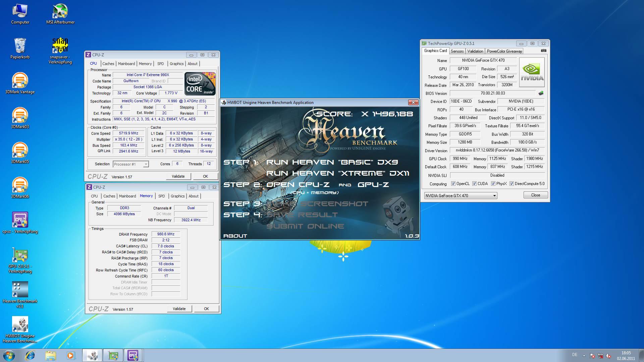
Task: Select About tab in bottom CPU-Z window
Action: (194, 196)
